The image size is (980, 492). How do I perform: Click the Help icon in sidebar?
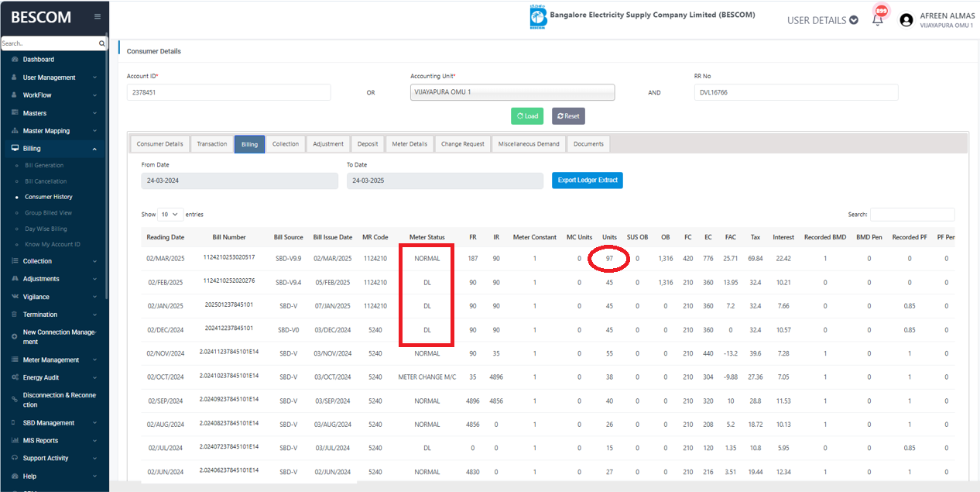tap(15, 477)
